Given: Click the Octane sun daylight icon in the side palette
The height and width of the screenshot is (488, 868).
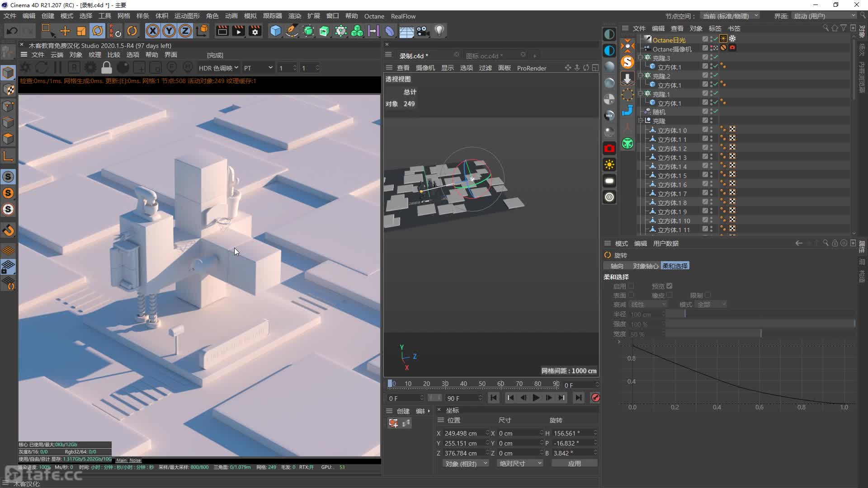Looking at the screenshot, I should click(609, 164).
